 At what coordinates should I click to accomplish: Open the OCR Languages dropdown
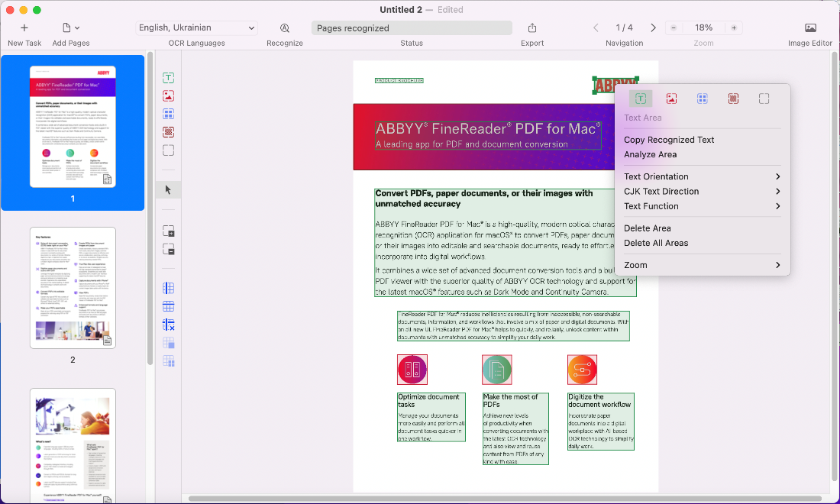click(196, 27)
